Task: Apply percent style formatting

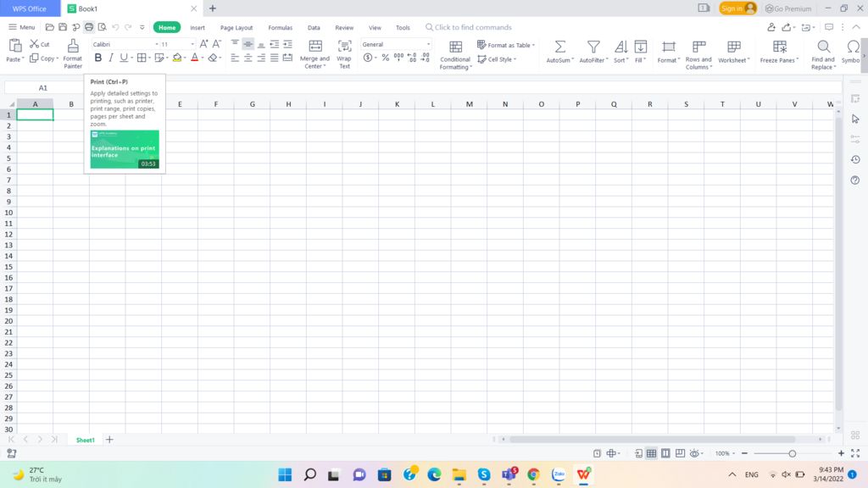Action: 386,58
